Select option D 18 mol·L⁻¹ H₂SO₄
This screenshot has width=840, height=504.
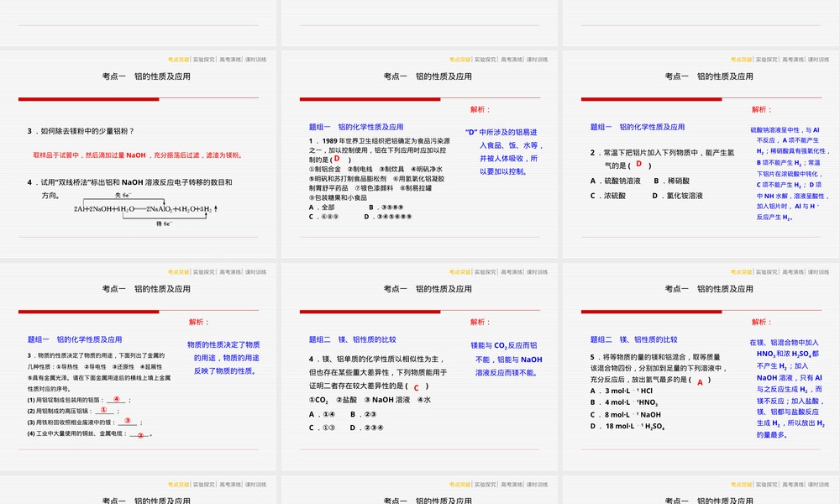click(627, 427)
